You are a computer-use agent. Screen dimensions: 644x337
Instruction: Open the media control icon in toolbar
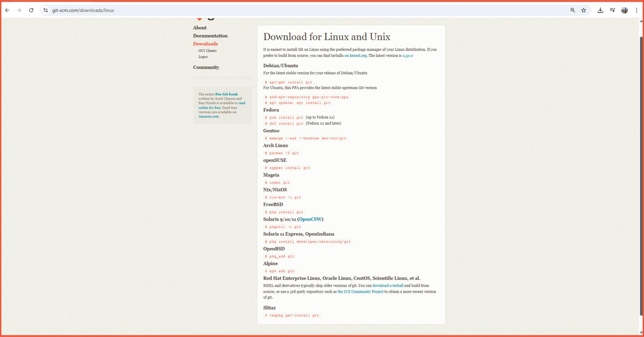(x=612, y=10)
